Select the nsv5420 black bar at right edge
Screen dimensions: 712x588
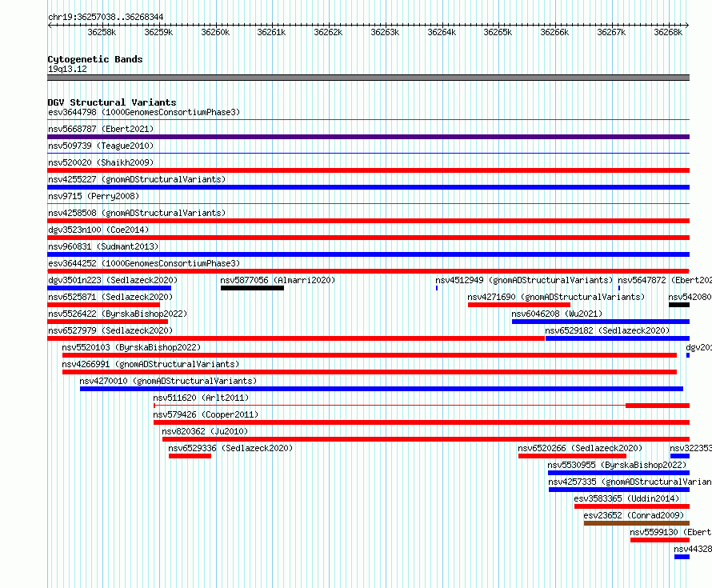point(679,305)
